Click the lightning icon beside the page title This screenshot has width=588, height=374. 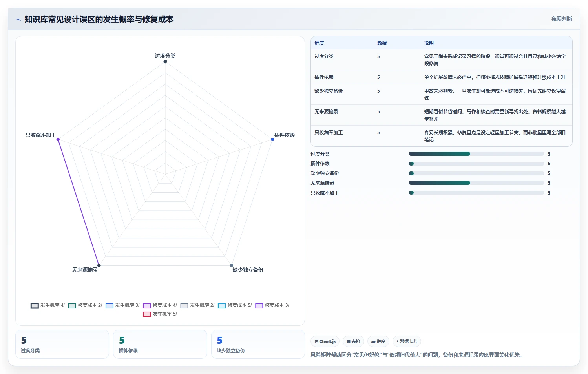(18, 20)
